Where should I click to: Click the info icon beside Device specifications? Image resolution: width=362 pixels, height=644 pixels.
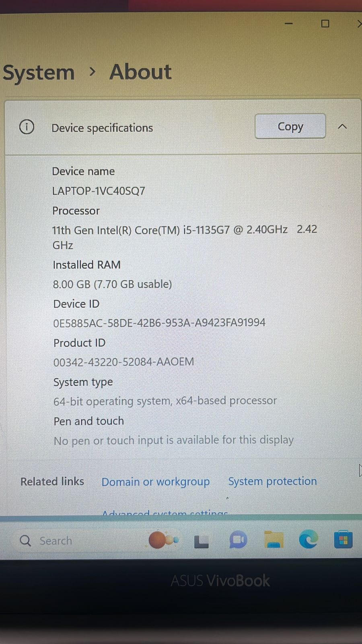point(27,127)
